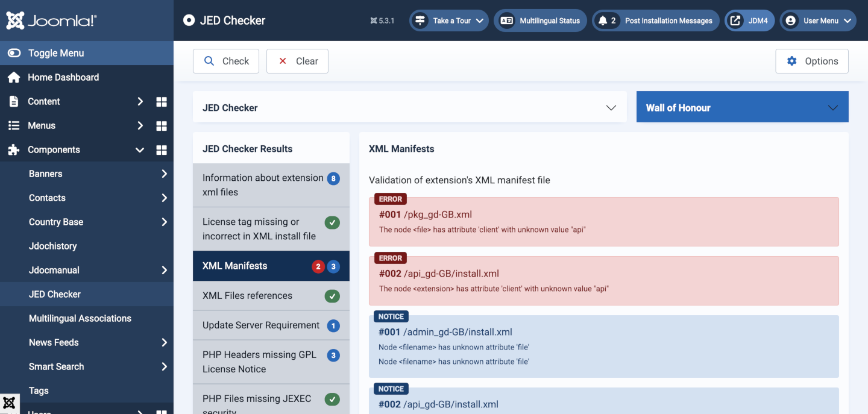
Task: Click the circle icon beside JED Checker title
Action: pyautogui.click(x=189, y=20)
